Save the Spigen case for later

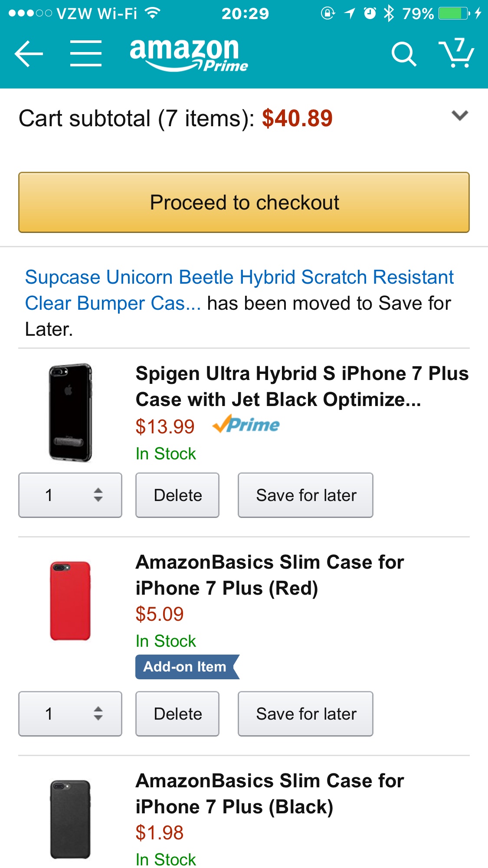tap(305, 495)
